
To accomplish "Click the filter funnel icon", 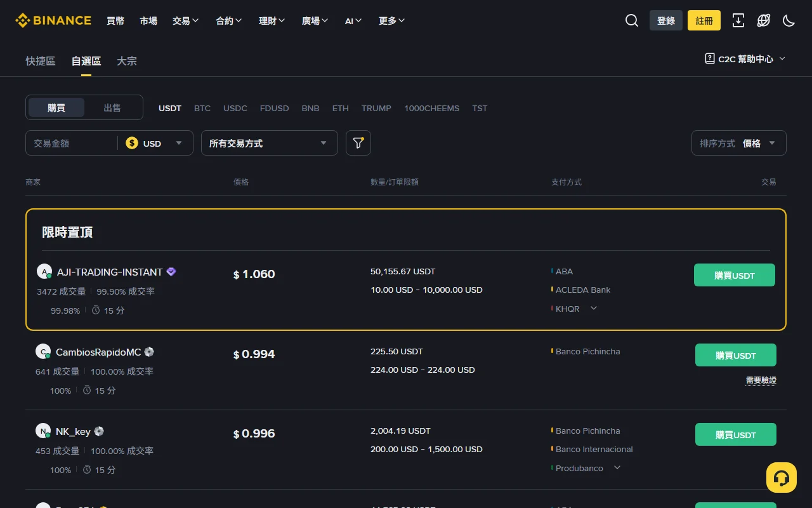I will tap(358, 143).
